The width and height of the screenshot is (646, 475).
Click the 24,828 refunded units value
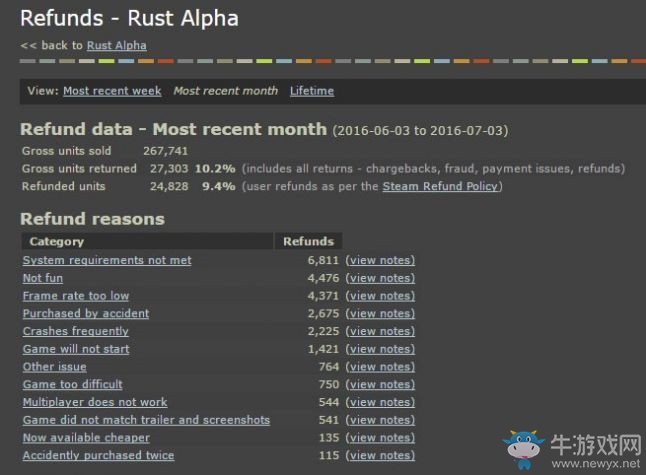pyautogui.click(x=169, y=186)
